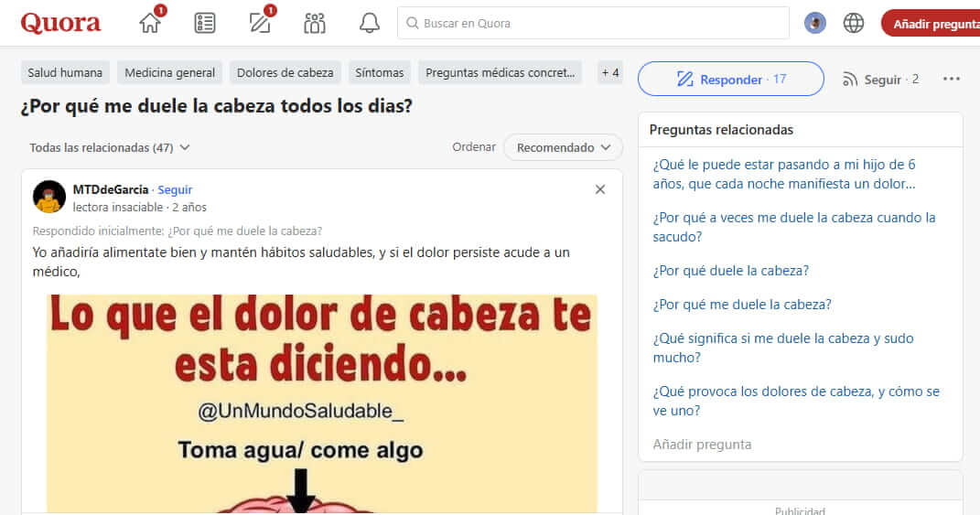Follow the question with Seguir · 2
Image resolution: width=980 pixels, height=515 pixels.
pyautogui.click(x=880, y=79)
